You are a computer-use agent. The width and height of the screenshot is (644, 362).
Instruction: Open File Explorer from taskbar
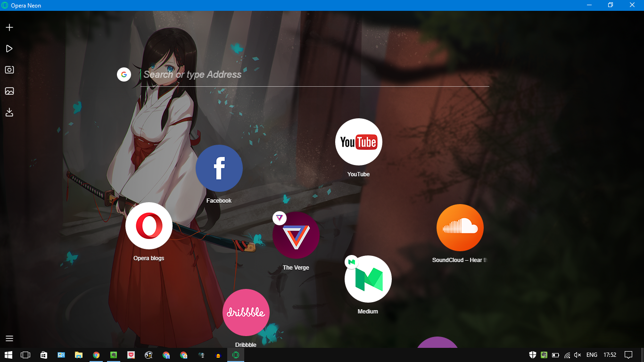point(79,355)
